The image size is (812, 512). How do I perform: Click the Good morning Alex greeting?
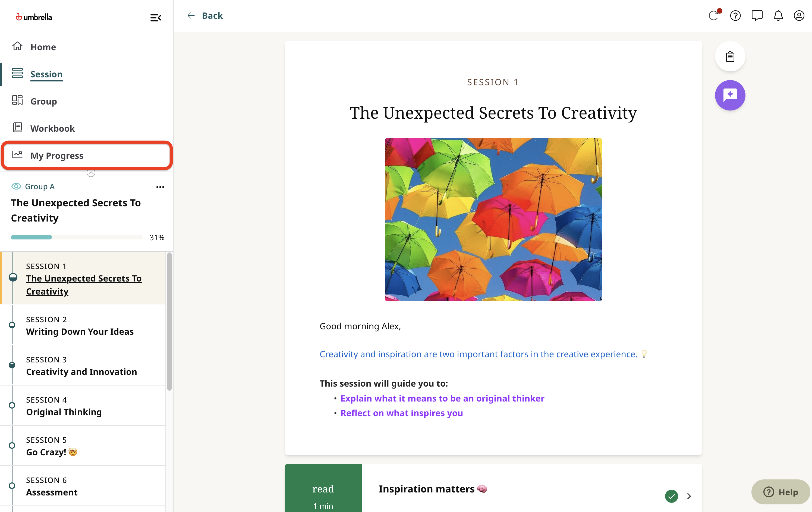(x=360, y=326)
